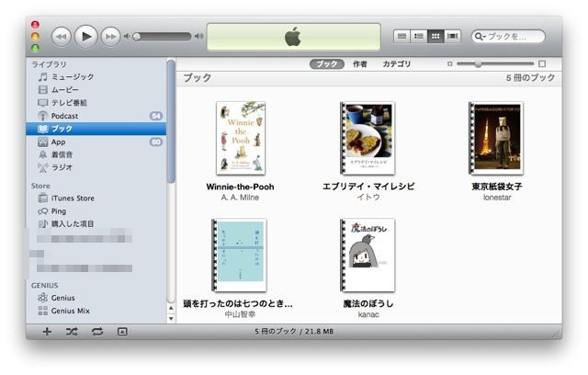This screenshot has width=588, height=375.
Task: Click the Winnie-the-Pooh title text
Action: 240,187
